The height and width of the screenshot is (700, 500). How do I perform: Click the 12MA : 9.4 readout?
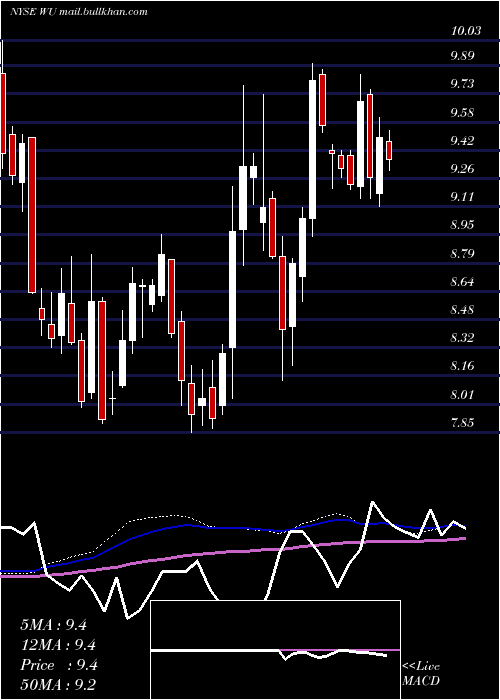[58, 645]
